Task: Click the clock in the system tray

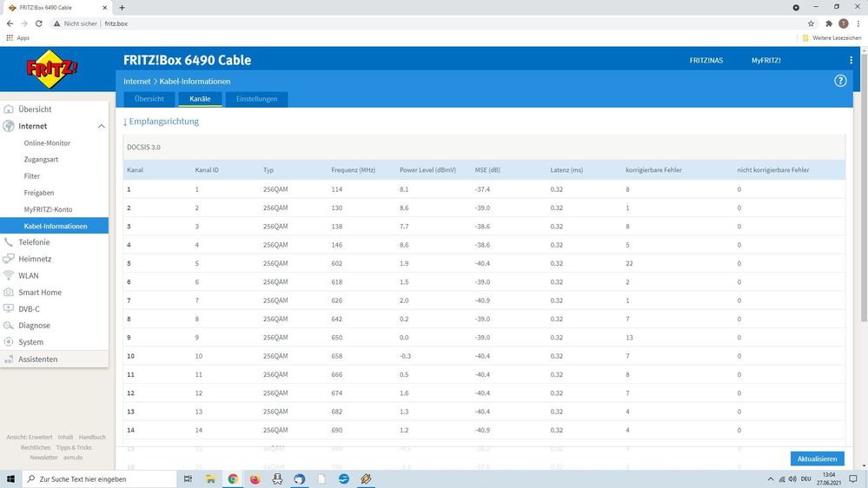Action: pos(829,478)
